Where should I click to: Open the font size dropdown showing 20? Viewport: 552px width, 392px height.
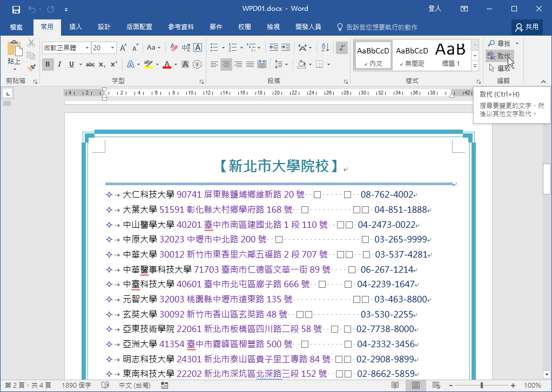(x=113, y=48)
